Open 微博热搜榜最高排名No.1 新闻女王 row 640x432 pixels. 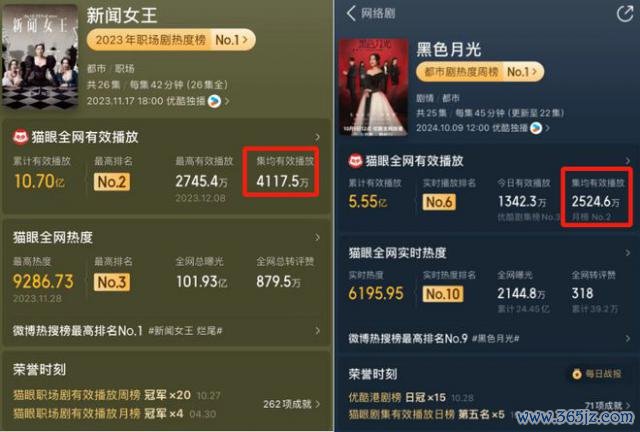(166, 330)
